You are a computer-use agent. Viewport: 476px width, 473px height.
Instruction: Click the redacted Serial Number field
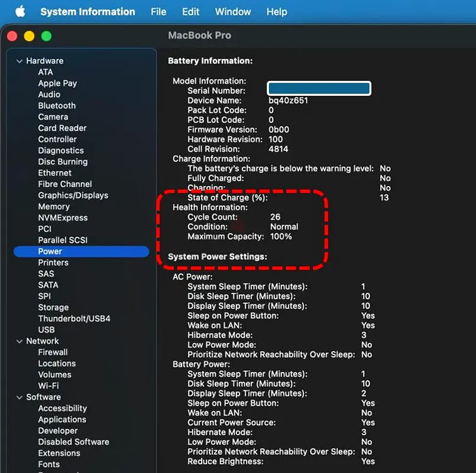click(319, 89)
